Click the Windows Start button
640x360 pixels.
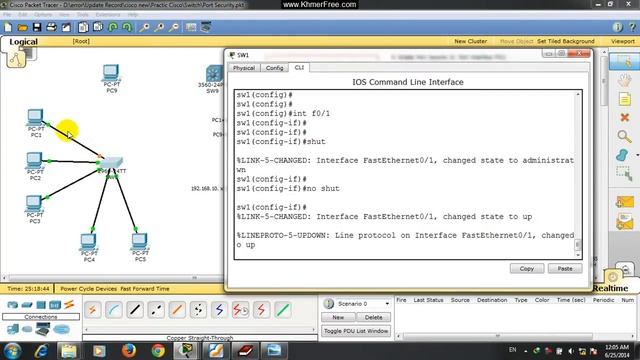pyautogui.click(x=12, y=351)
